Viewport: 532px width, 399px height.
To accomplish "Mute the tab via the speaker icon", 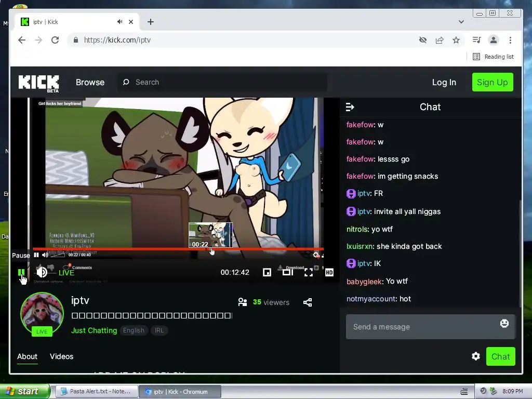I will (119, 22).
